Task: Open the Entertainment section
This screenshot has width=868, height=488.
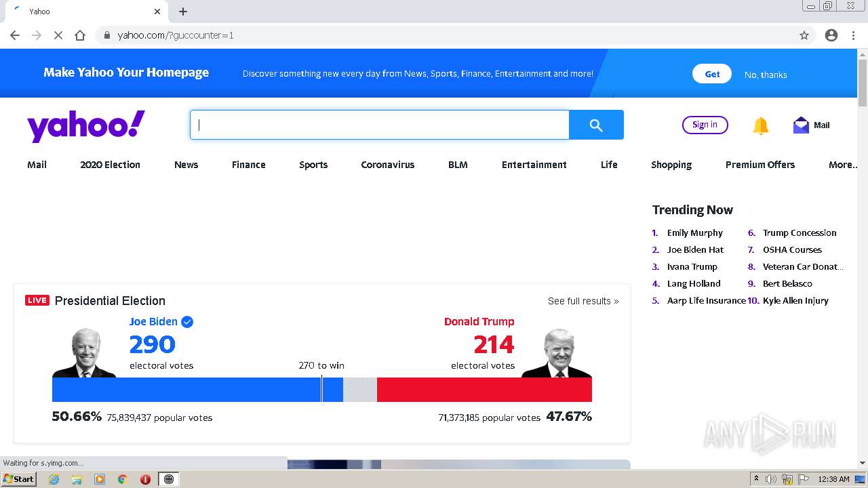Action: click(x=534, y=165)
